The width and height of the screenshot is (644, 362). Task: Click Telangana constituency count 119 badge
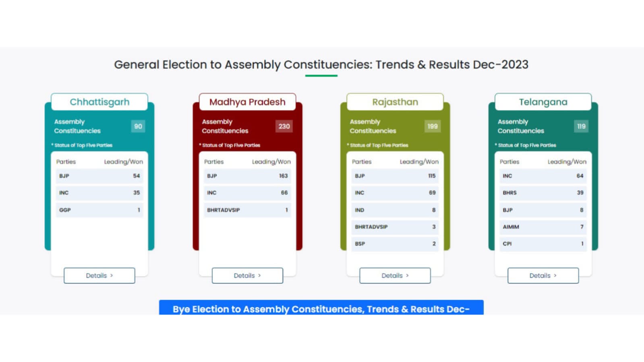coord(581,126)
